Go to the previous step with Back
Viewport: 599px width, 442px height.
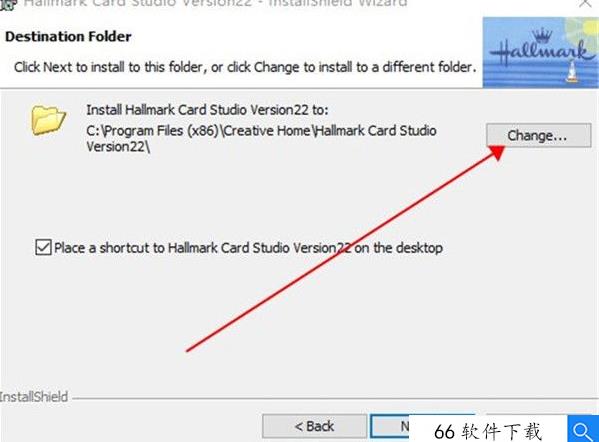[314, 426]
